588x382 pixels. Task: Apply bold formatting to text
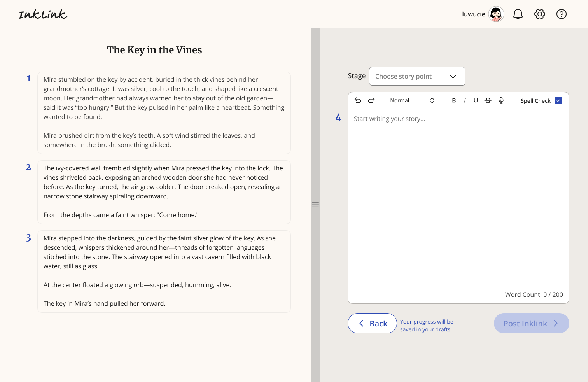454,100
